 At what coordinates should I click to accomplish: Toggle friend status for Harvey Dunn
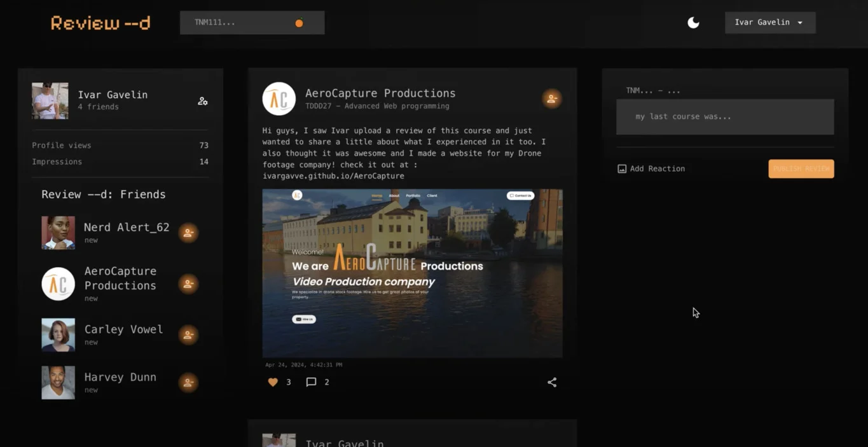pyautogui.click(x=188, y=382)
